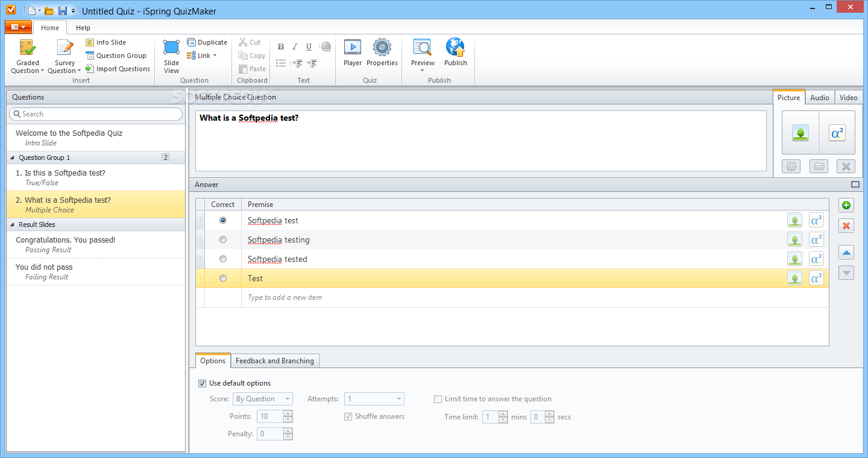This screenshot has width=868, height=458.
Task: Enable Limit time to answer the question
Action: (x=438, y=399)
